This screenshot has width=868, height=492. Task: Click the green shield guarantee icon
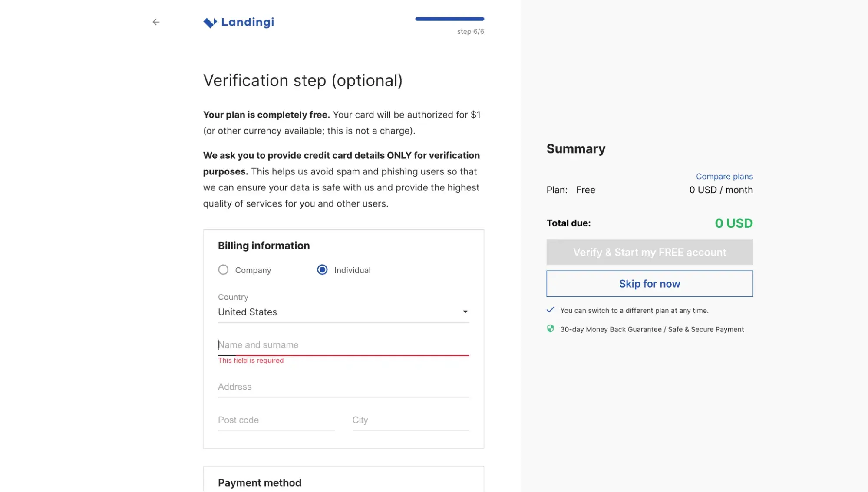click(x=550, y=329)
